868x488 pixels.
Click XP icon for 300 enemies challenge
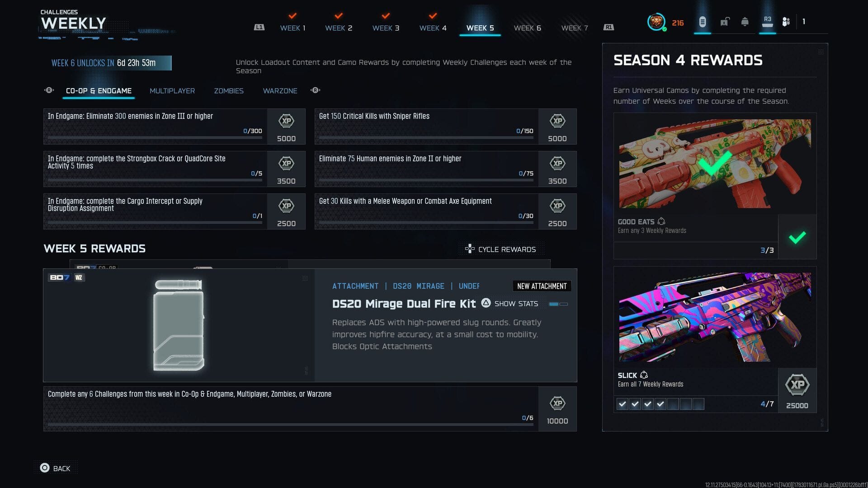click(x=286, y=121)
